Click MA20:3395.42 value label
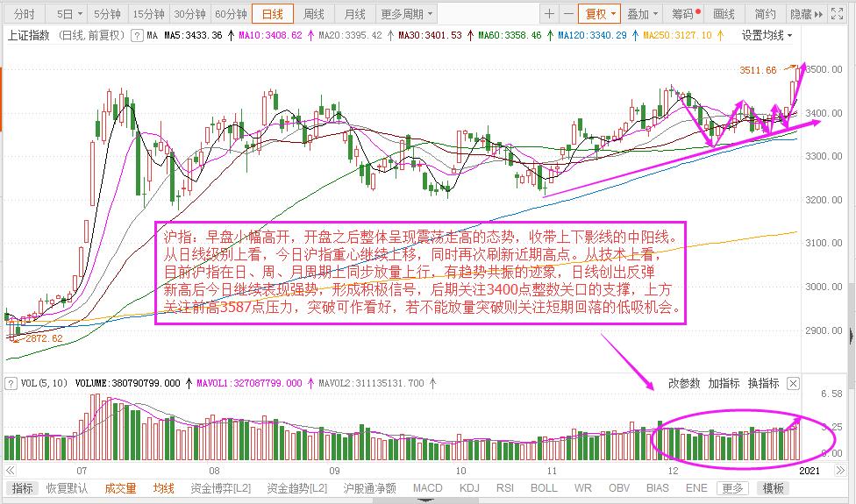The image size is (856, 504). point(350,35)
